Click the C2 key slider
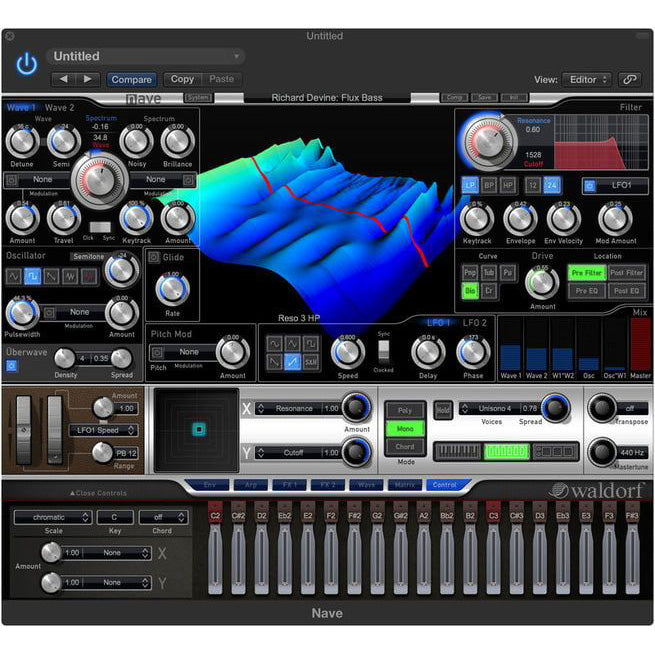Image resolution: width=655 pixels, height=655 pixels. pyautogui.click(x=215, y=556)
